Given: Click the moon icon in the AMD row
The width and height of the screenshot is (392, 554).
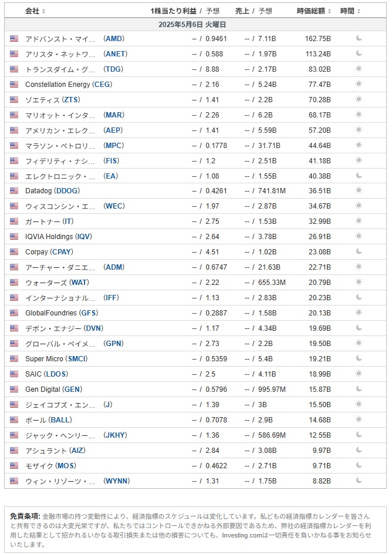Looking at the screenshot, I should [359, 38].
